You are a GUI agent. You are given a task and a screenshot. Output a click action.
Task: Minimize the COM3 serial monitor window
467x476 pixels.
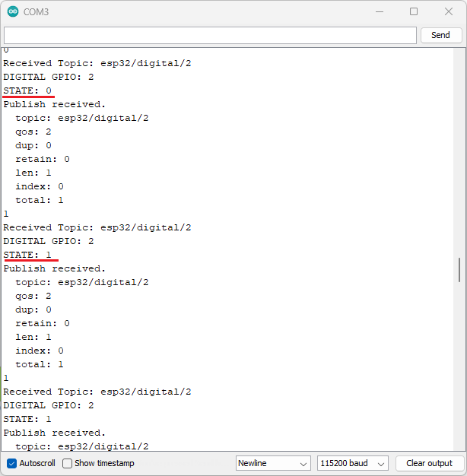click(x=379, y=12)
